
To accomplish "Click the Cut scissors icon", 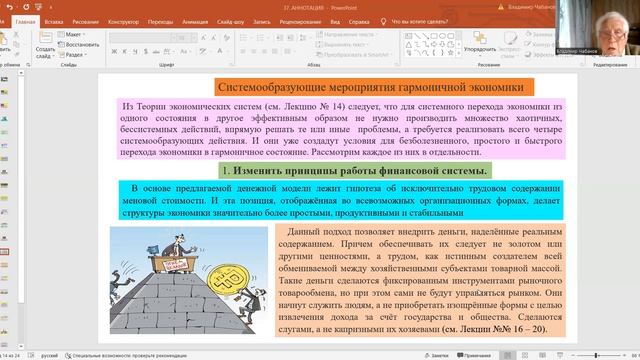I will (16, 35).
